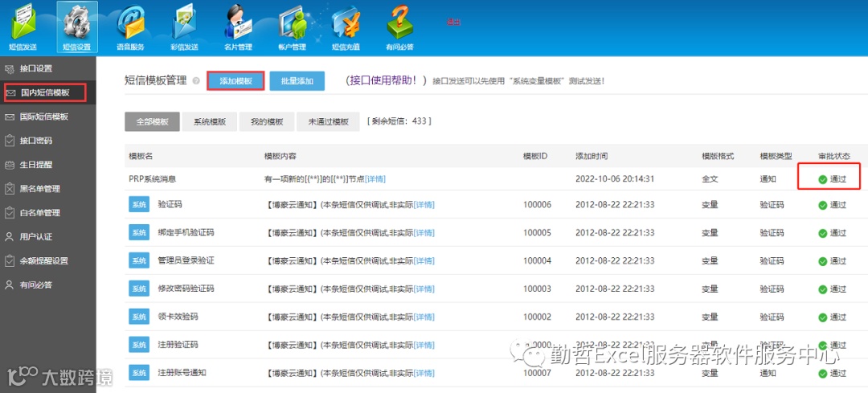This screenshot has height=393, width=868.
Task: Open 彩信发送 MMS send icon
Action: (x=185, y=27)
